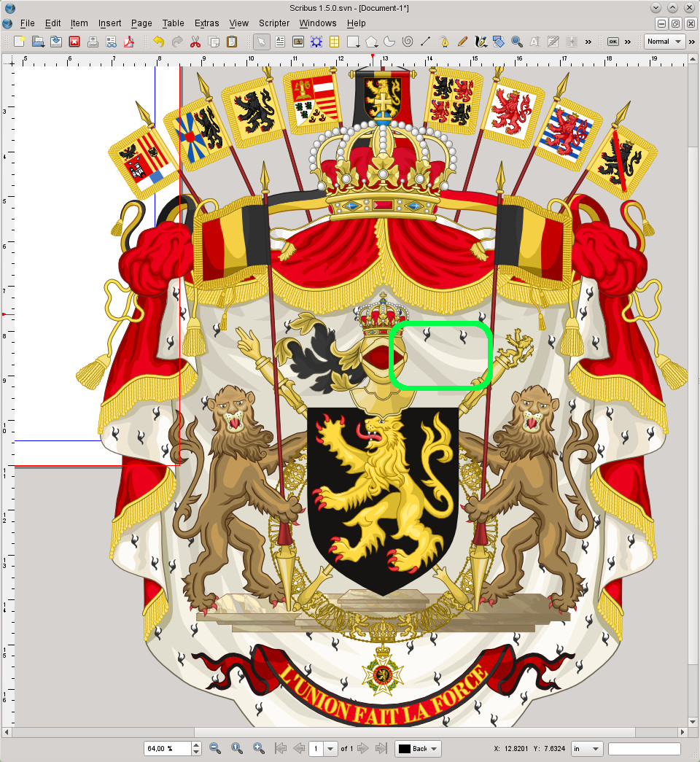Select the Calligraphic Line tool
700x762 pixels.
[481, 42]
